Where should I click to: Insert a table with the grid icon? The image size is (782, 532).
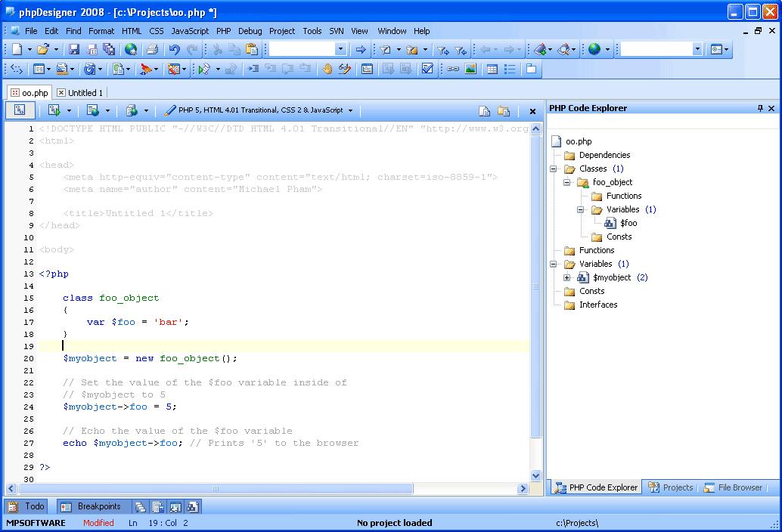492,69
